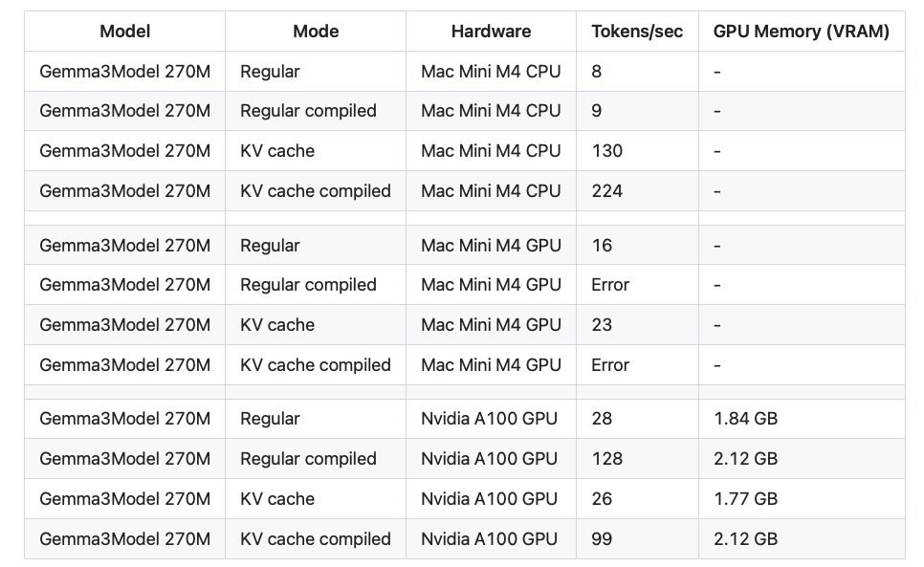924x567 pixels.
Task: Click the 224 tokens/sec value
Action: coord(607,191)
